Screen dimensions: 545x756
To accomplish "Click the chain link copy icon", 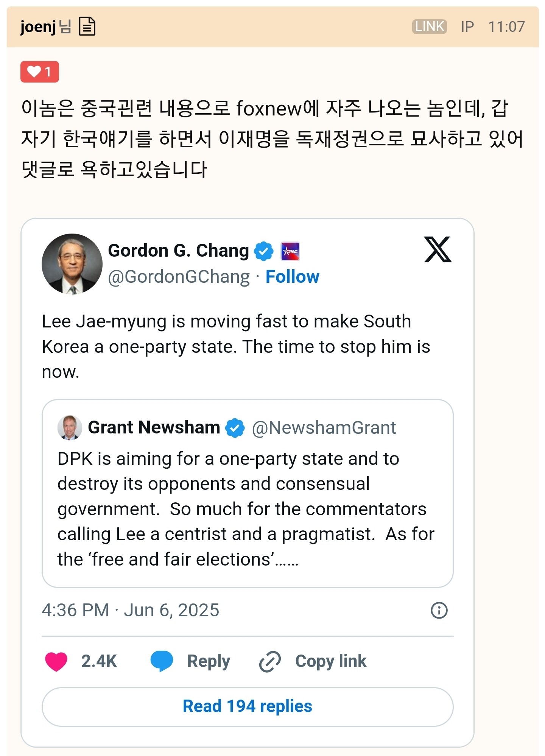I will point(270,661).
